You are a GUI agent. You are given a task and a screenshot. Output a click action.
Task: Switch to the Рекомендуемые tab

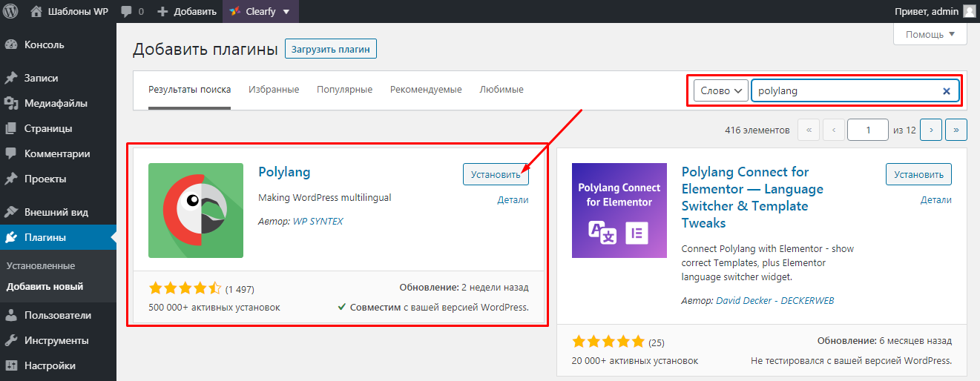click(x=426, y=90)
